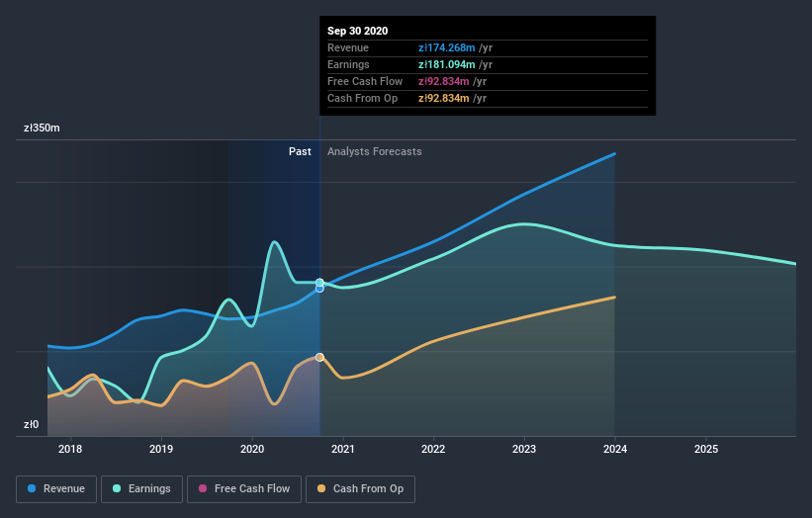Click the Free Cash Flow value in tooltip

(444, 81)
